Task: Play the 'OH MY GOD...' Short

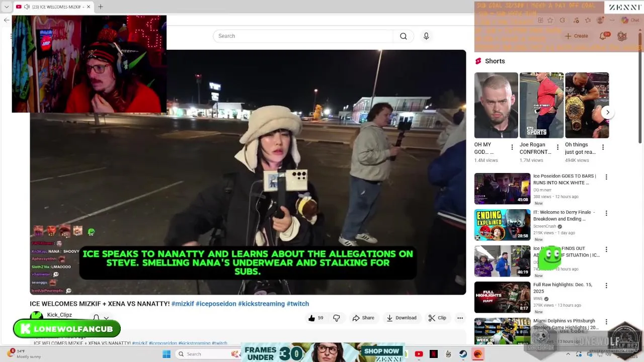Action: click(x=496, y=105)
